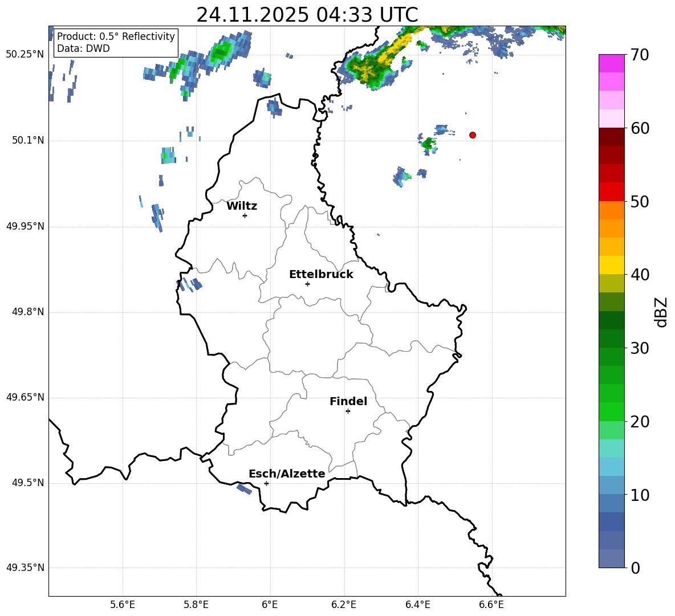Click the Ettelbruck city label
Viewport: 675px width, 616px height.
point(321,275)
